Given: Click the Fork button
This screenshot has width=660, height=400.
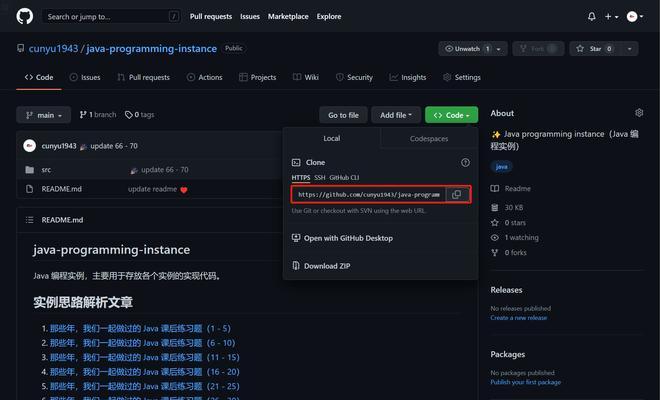Looking at the screenshot, I should click(x=539, y=49).
